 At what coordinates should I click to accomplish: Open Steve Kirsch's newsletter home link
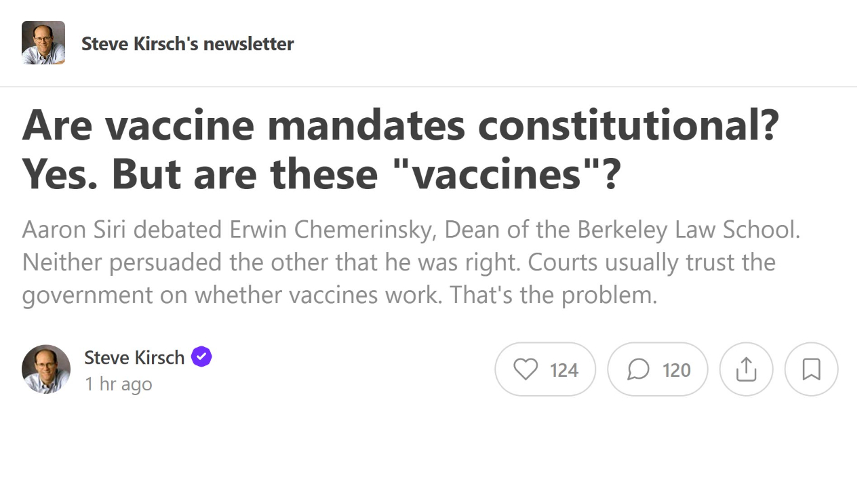pyautogui.click(x=188, y=43)
